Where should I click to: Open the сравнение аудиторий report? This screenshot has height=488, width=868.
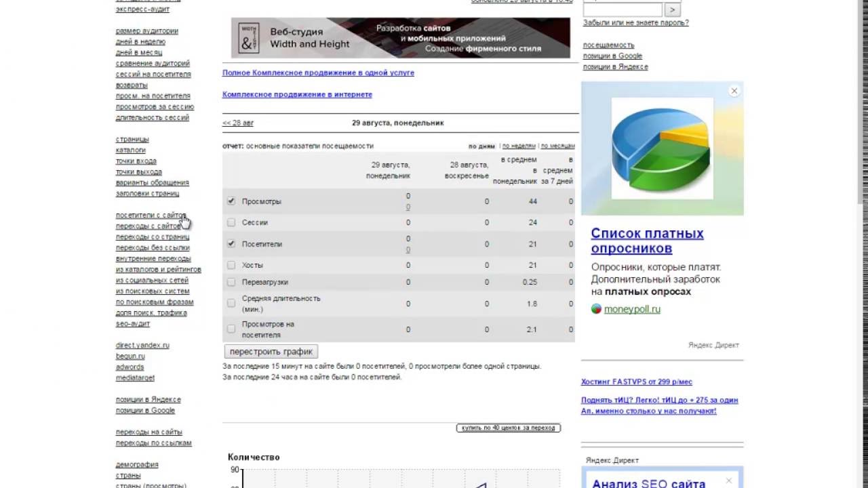153,63
